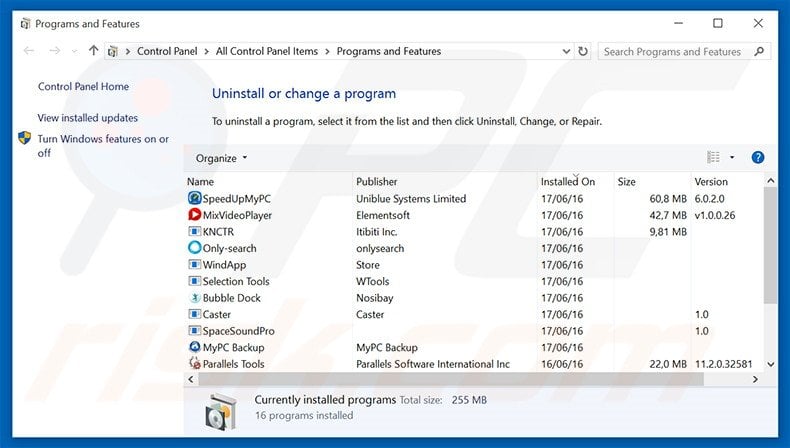Open the help question mark icon

click(758, 158)
